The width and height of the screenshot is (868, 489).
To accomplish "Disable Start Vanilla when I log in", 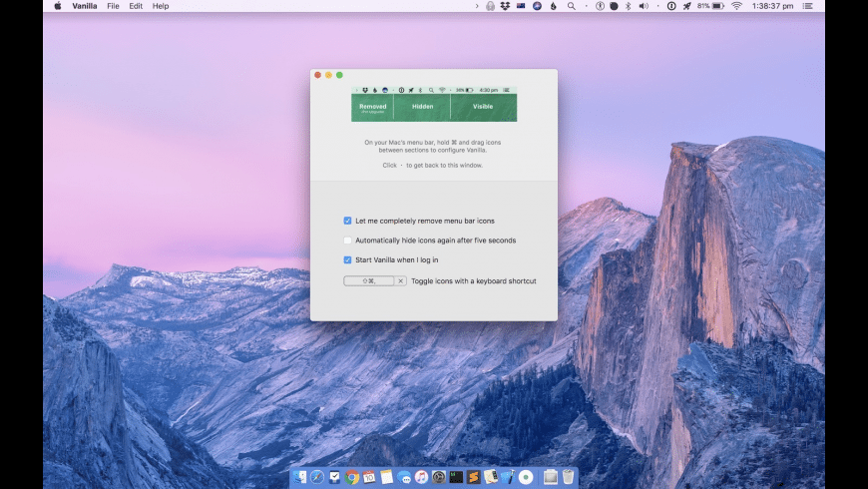I will point(347,260).
